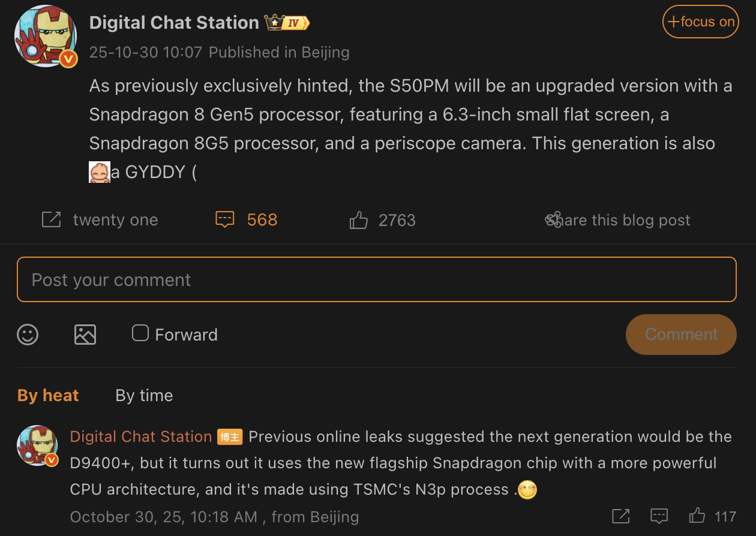Viewport: 756px width, 536px height.
Task: Click the orange Comment submit button
Action: (x=681, y=335)
